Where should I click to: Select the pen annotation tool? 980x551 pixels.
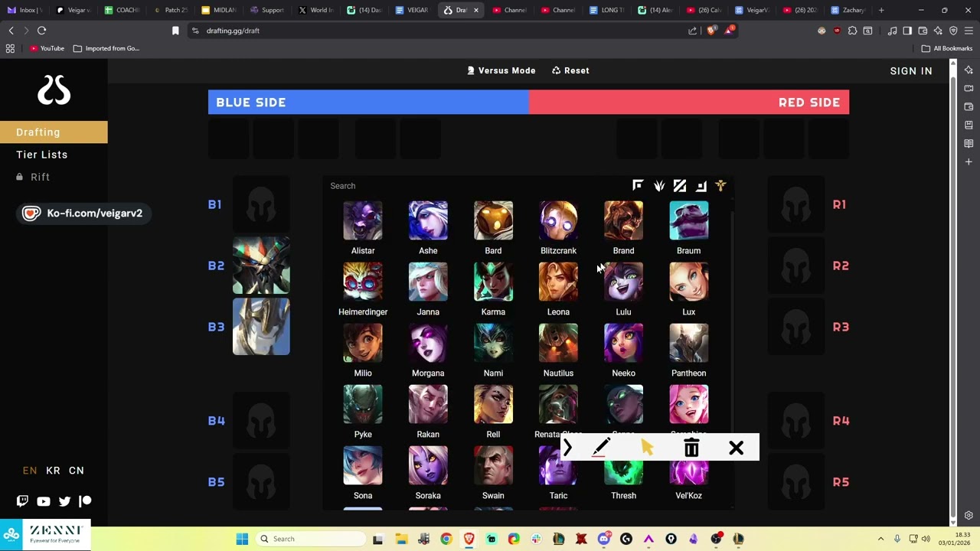click(601, 448)
